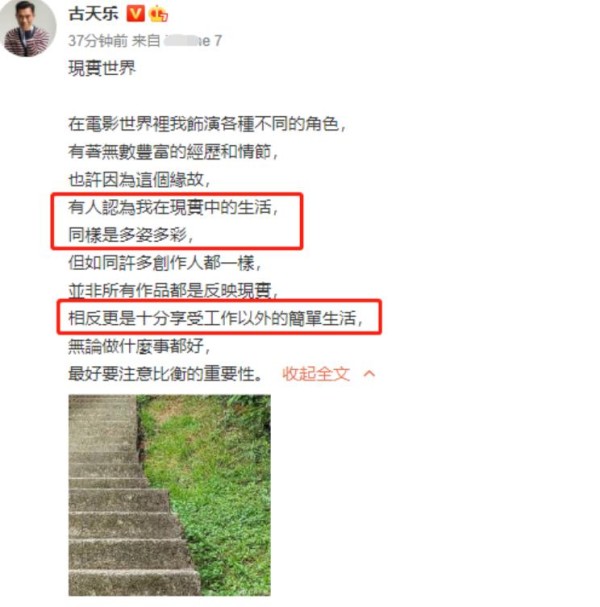
Task: Click the line 但如同許多創作人都一樣
Action: click(165, 263)
